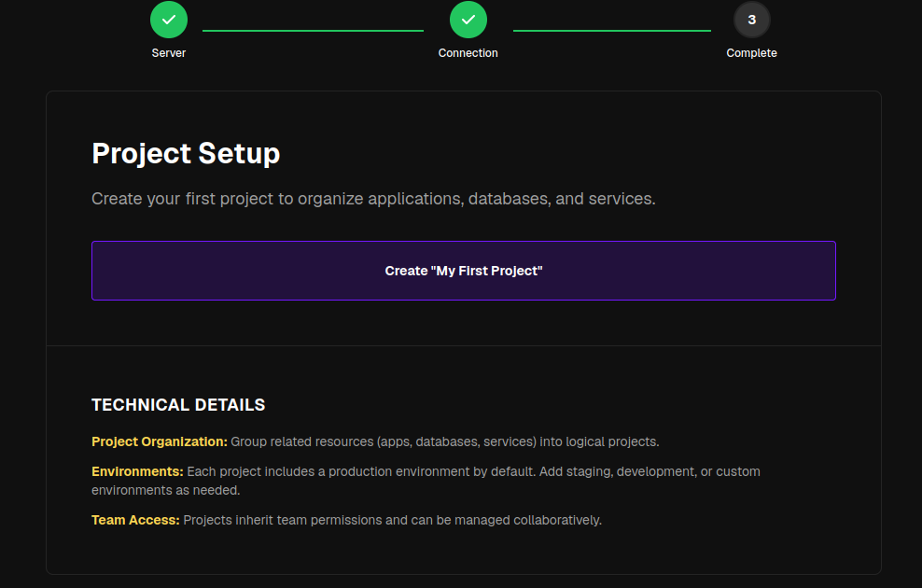This screenshot has height=588, width=922.
Task: Select step 3 Complete circle
Action: tap(751, 20)
